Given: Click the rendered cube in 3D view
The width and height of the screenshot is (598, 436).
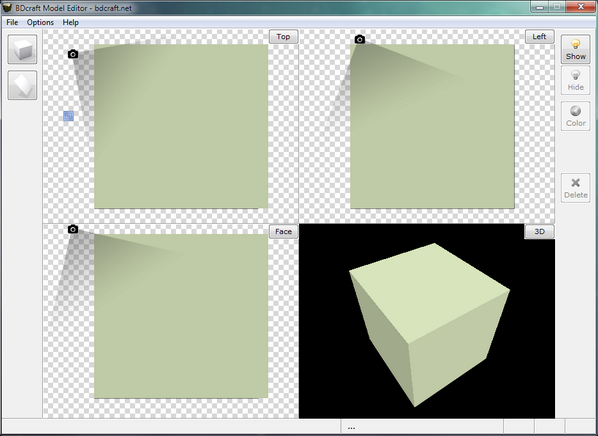Looking at the screenshot, I should (x=429, y=325).
